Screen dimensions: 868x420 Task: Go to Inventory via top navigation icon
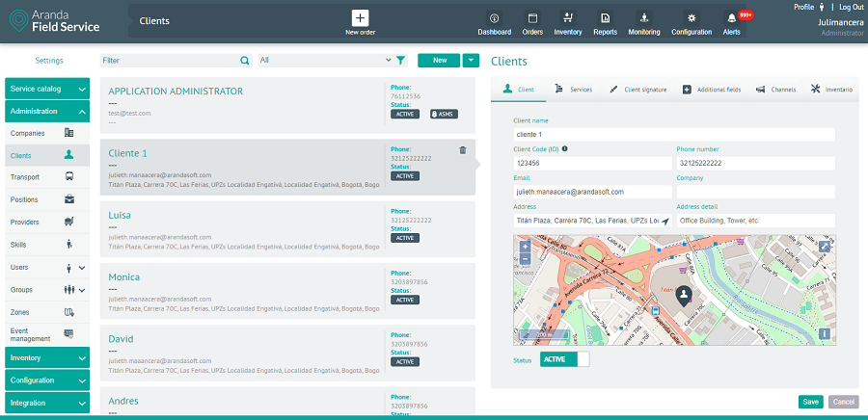[568, 17]
